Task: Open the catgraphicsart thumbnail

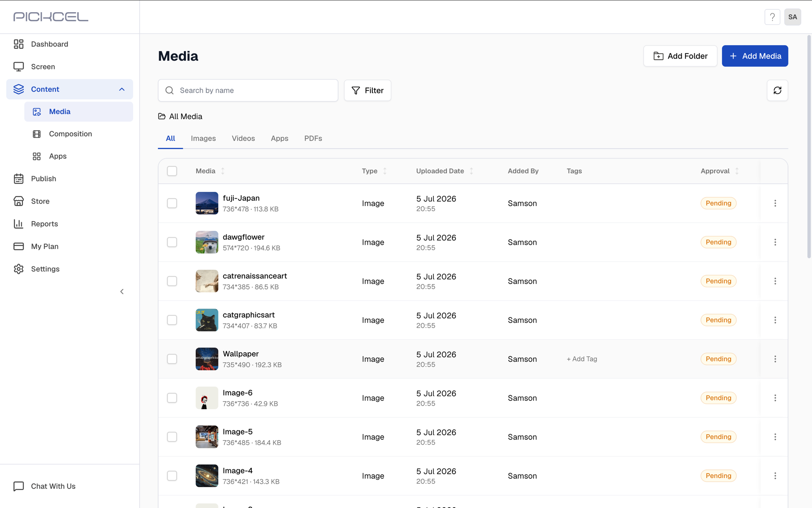Action: point(207,320)
